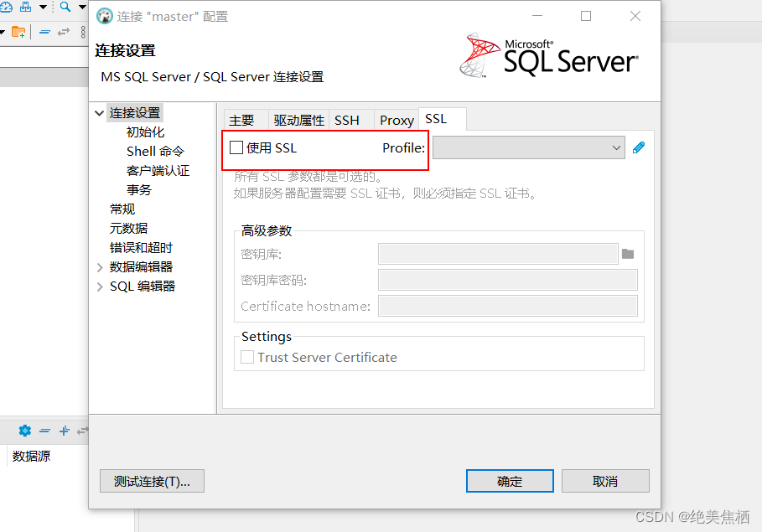Image resolution: width=762 pixels, height=532 pixels.
Task: Click the 测试连接(T)... button
Action: click(x=152, y=481)
